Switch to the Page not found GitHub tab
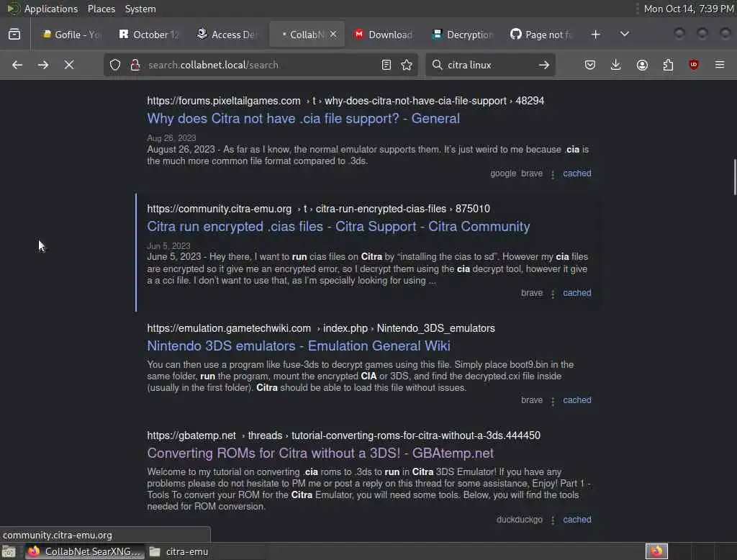 [541, 35]
